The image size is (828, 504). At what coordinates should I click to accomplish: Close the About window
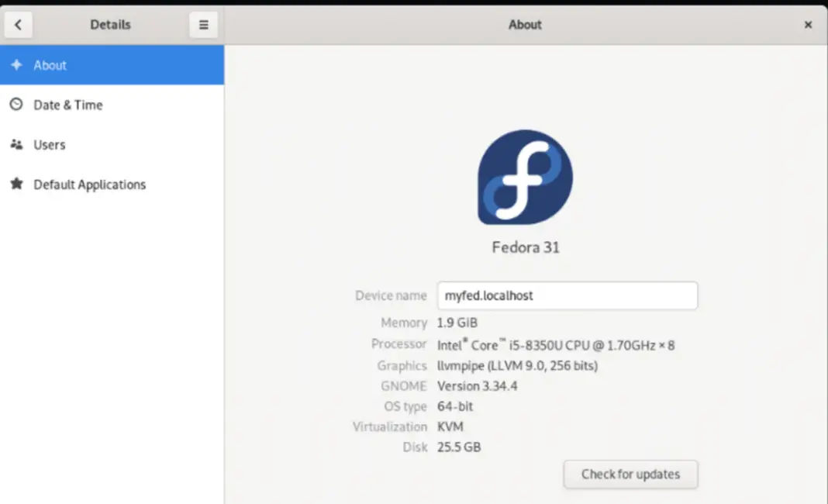[x=808, y=24]
